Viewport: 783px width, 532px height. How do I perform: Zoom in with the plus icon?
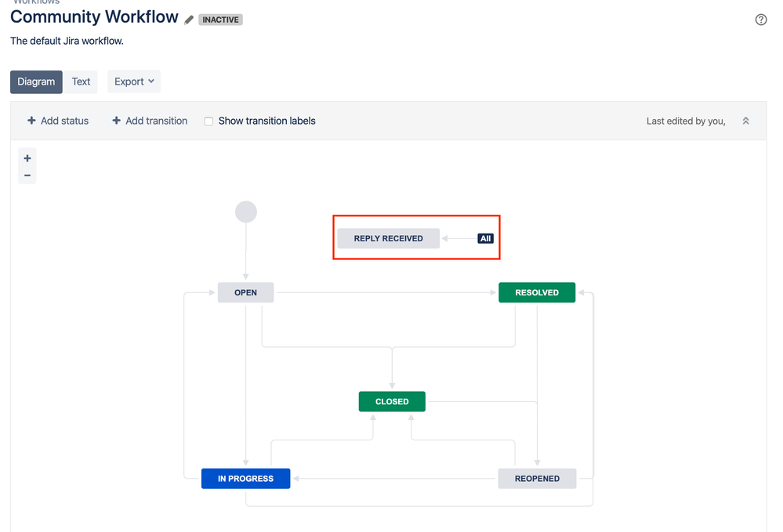(x=27, y=158)
